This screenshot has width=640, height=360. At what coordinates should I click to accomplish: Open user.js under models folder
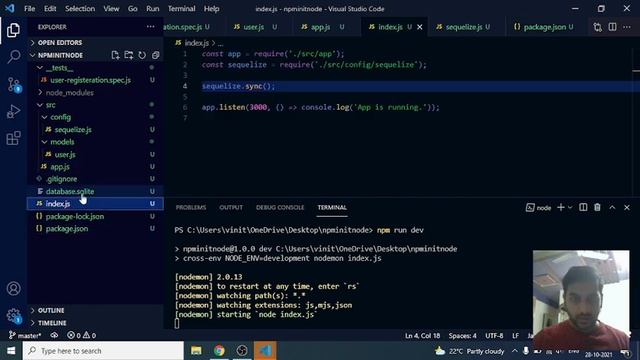65,154
